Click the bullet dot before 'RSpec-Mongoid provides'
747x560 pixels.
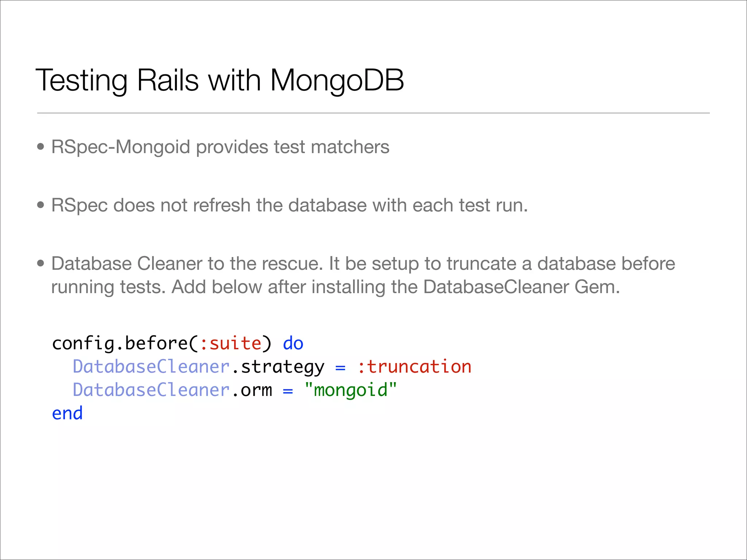(41, 147)
